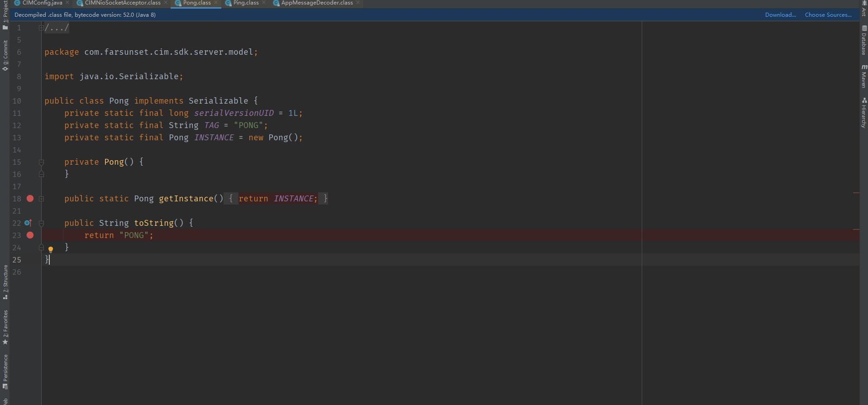Click the TAG constant name on line 12

211,125
